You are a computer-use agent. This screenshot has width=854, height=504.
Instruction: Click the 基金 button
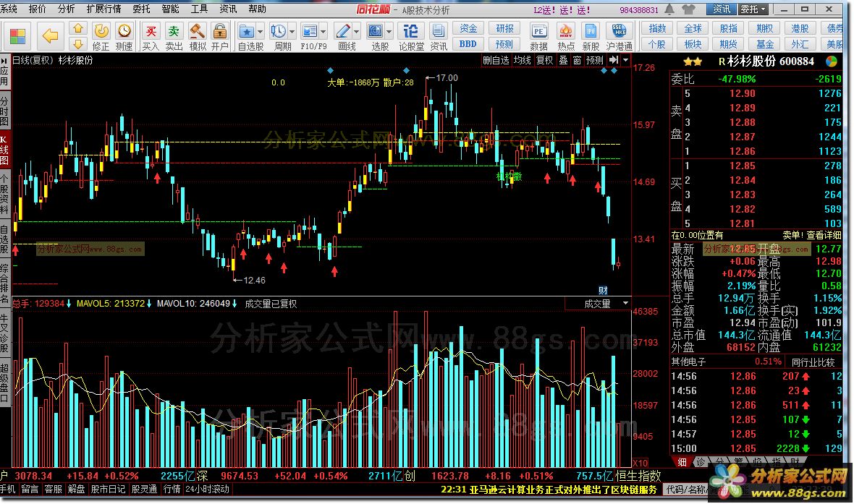(x=765, y=44)
